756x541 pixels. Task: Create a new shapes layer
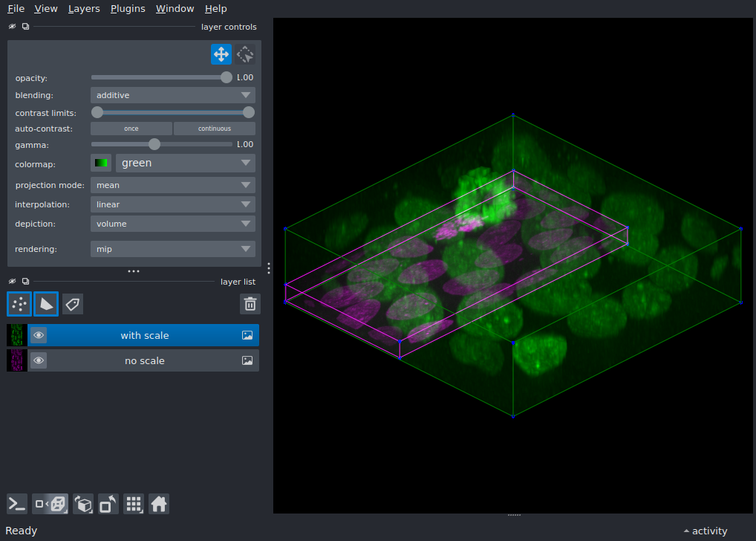coord(46,303)
